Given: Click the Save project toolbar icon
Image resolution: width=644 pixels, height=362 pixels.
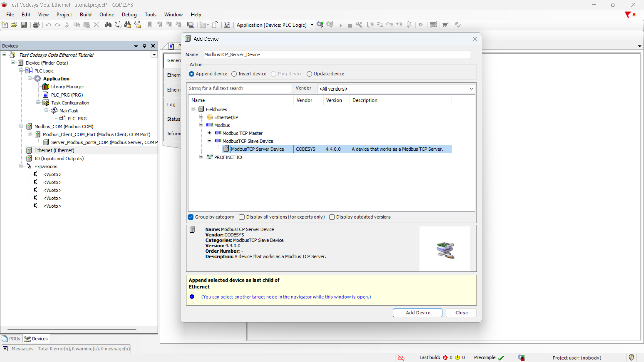Looking at the screenshot, I should (x=24, y=25).
